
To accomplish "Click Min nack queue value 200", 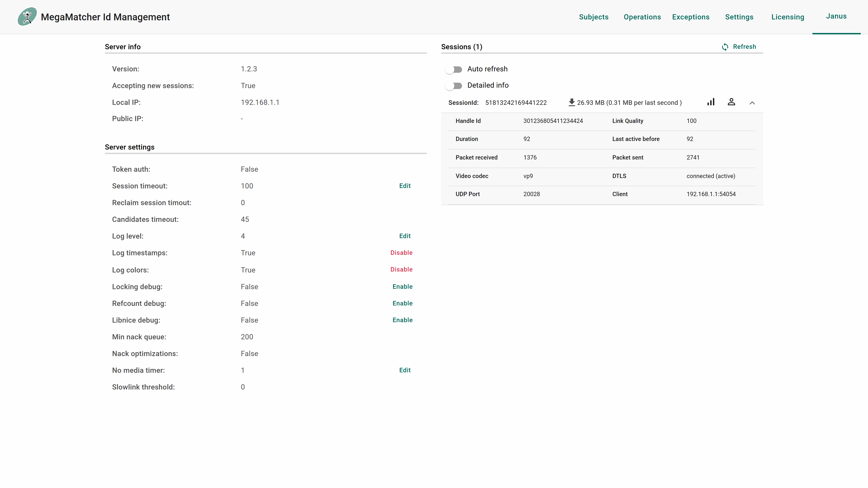I will [247, 337].
